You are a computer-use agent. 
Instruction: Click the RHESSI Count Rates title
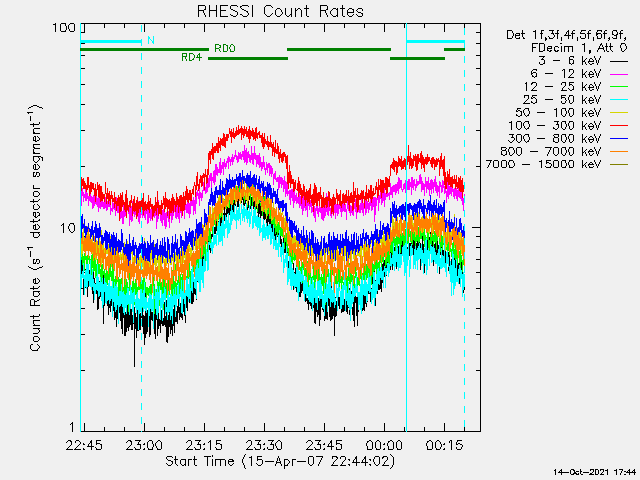click(x=280, y=11)
